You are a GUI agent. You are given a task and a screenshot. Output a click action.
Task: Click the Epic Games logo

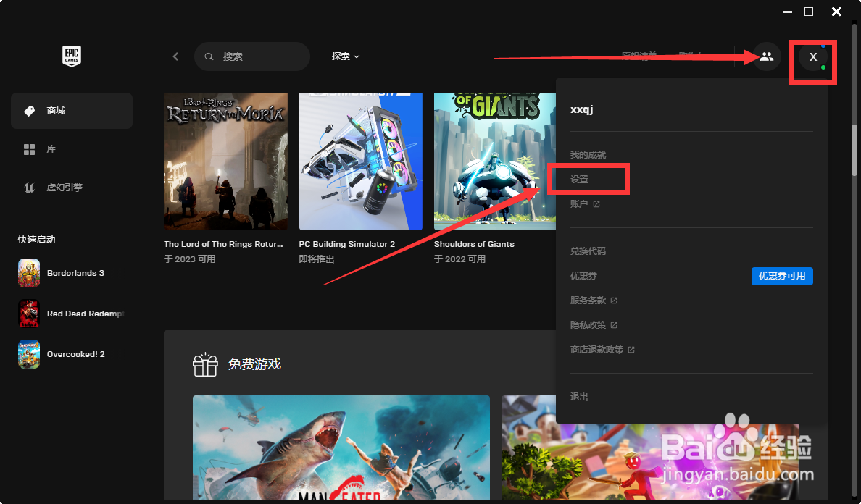[71, 56]
